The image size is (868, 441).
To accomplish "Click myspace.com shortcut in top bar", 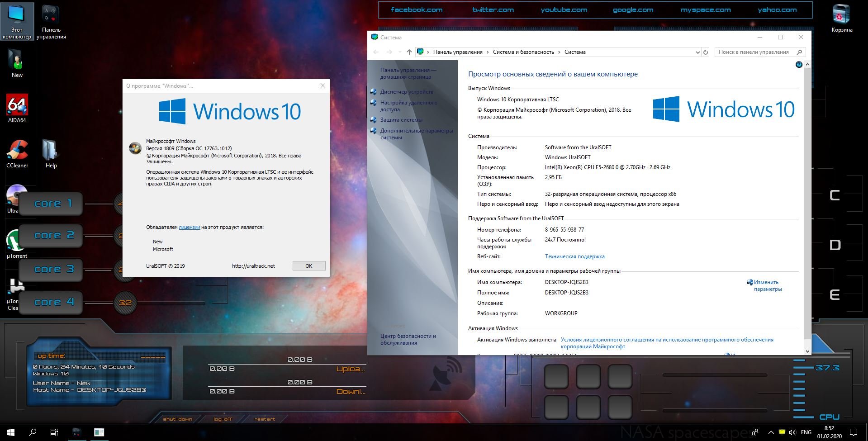I will (706, 9).
